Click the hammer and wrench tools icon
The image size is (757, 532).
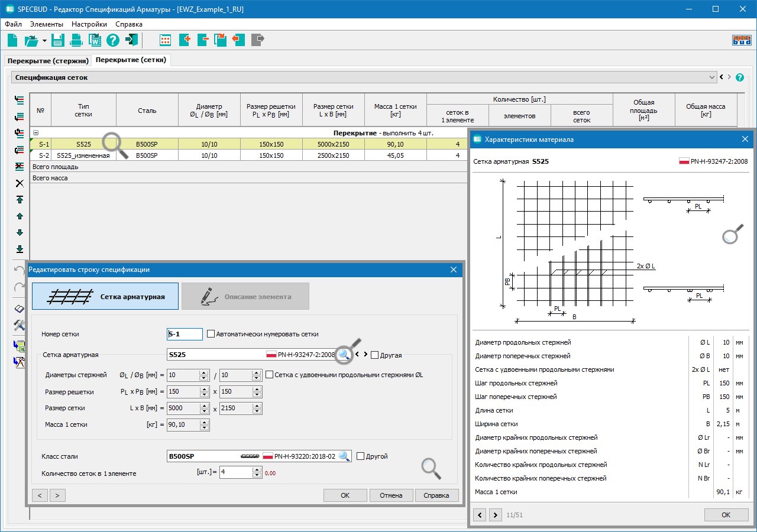click(20, 325)
